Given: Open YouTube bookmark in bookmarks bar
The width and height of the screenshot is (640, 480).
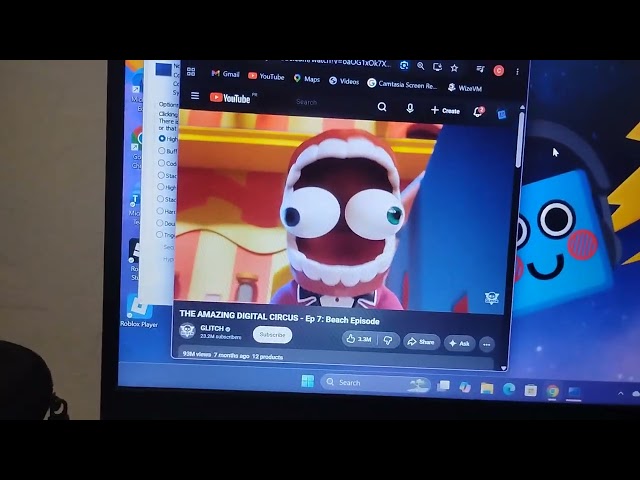Looking at the screenshot, I should tap(266, 76).
